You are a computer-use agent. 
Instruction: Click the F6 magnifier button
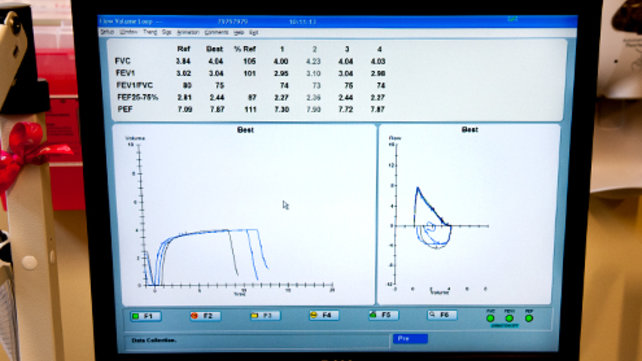[442, 315]
